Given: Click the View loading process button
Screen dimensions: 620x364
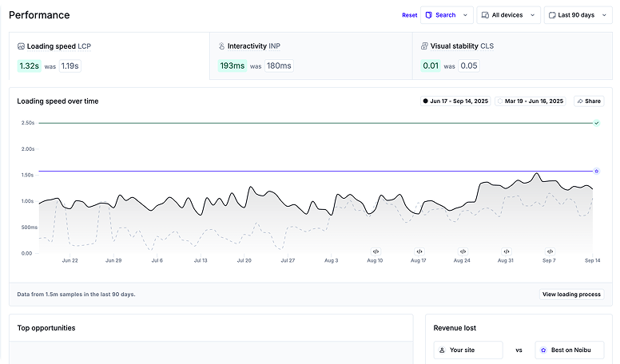Looking at the screenshot, I should point(571,295).
